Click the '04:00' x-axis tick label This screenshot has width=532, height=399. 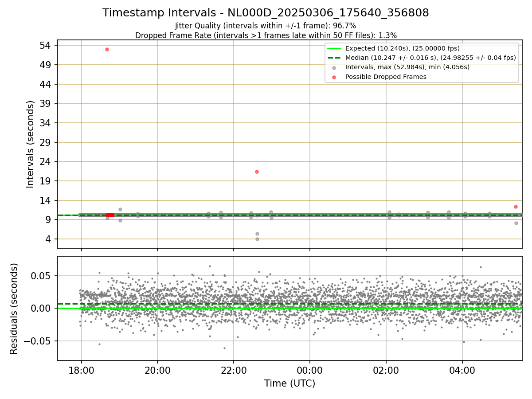tap(462, 370)
